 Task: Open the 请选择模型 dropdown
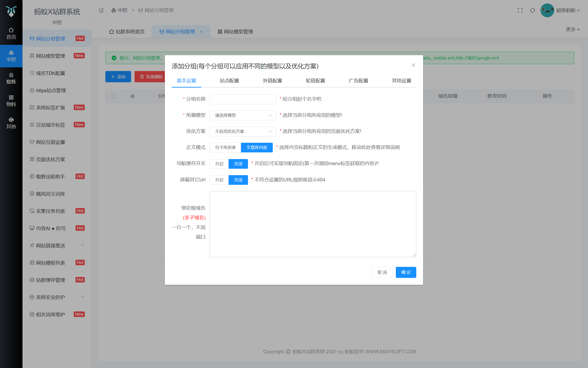point(243,115)
